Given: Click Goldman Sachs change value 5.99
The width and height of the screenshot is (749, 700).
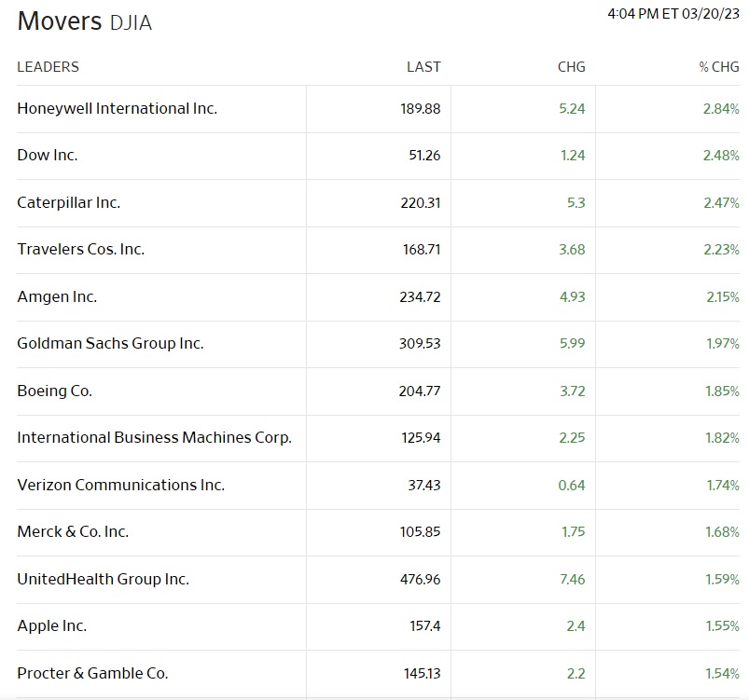Looking at the screenshot, I should [x=573, y=344].
